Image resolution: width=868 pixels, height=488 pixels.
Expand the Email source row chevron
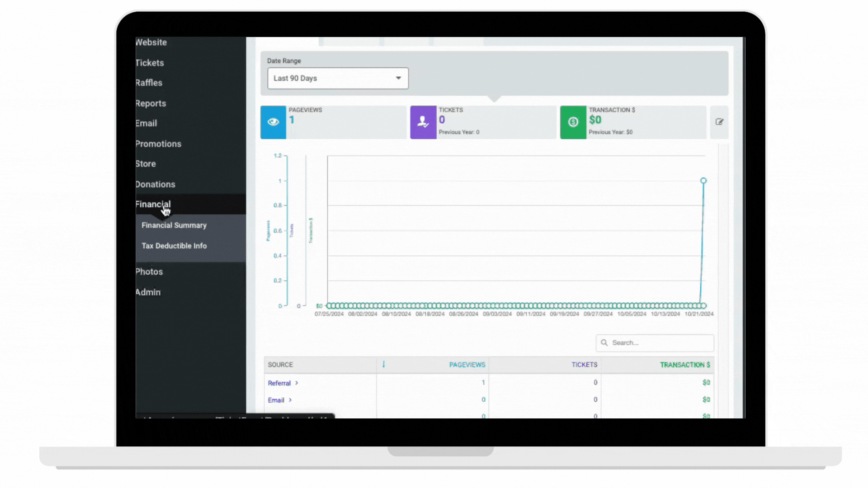tap(290, 400)
